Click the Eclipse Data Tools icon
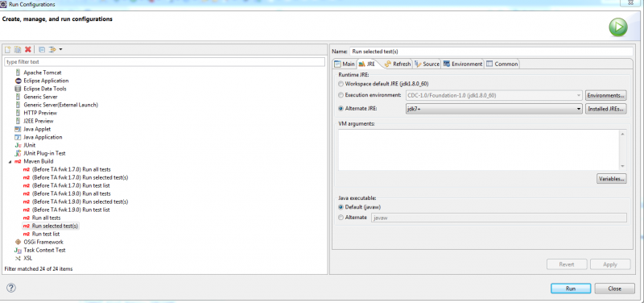The height and width of the screenshot is (303, 644). pyautogui.click(x=18, y=89)
